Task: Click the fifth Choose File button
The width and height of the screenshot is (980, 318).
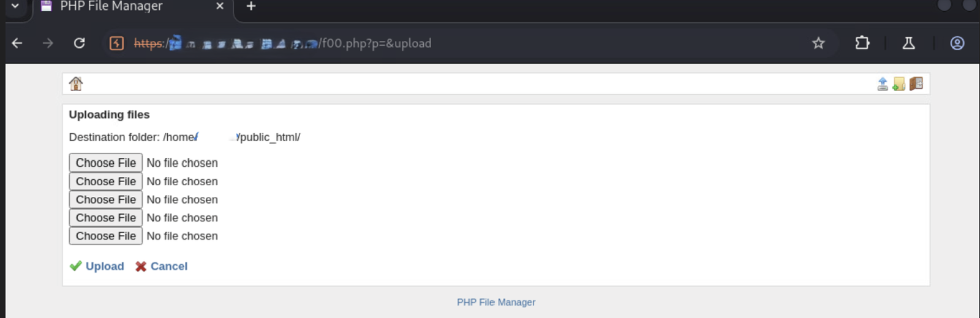Action: pos(106,236)
